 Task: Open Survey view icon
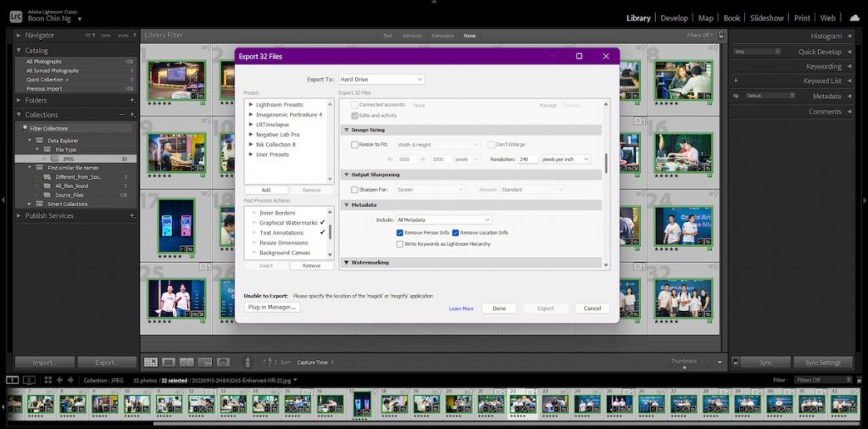pos(205,362)
